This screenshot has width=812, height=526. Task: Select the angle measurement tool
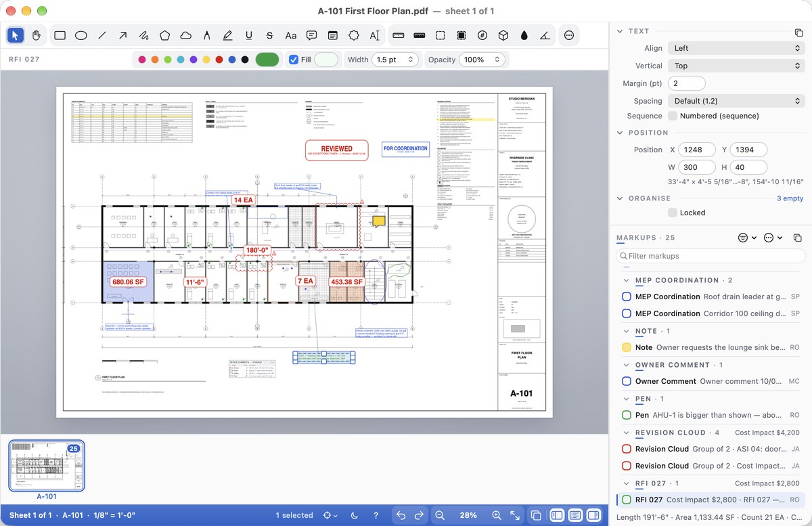click(545, 35)
